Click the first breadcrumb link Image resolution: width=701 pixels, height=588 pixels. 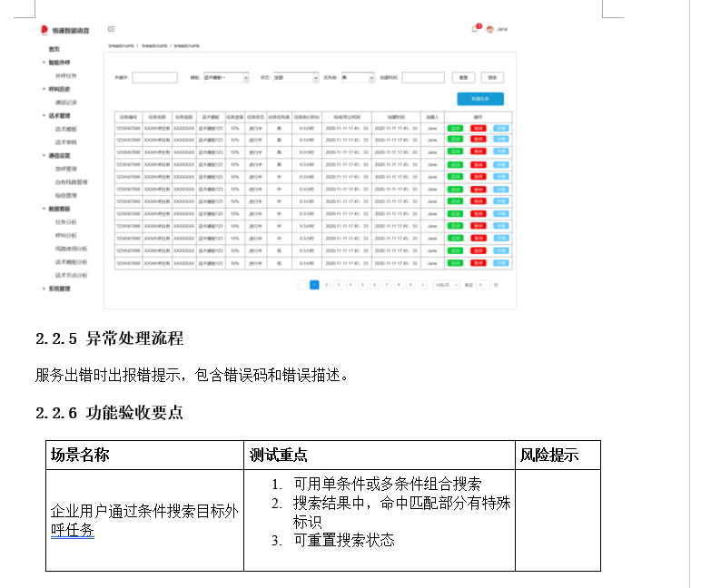121,45
